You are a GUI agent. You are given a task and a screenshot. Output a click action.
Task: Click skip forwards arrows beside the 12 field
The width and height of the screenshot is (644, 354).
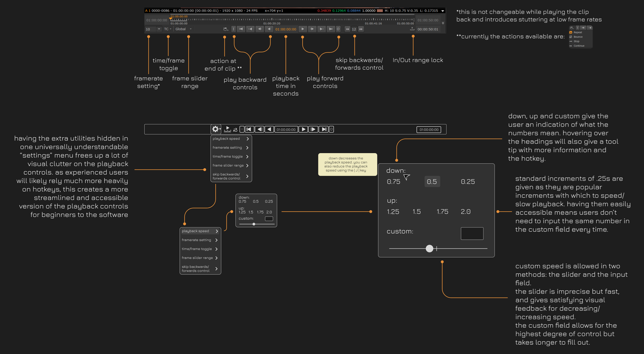click(x=361, y=29)
